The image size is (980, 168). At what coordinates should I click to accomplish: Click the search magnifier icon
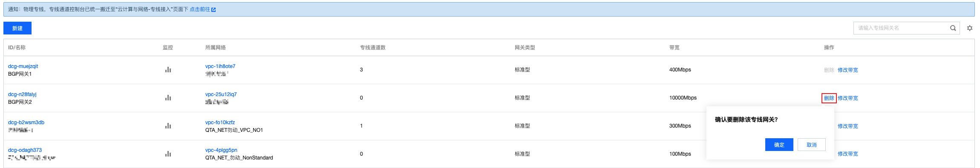point(953,28)
